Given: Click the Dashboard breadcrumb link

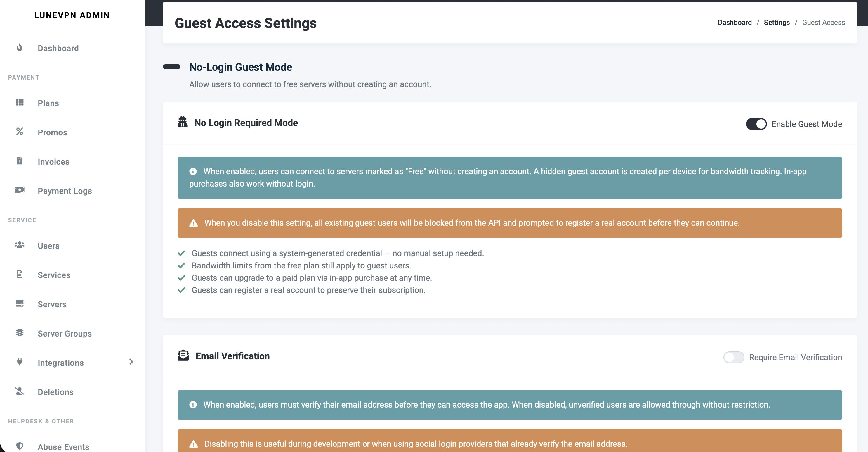Looking at the screenshot, I should point(734,23).
